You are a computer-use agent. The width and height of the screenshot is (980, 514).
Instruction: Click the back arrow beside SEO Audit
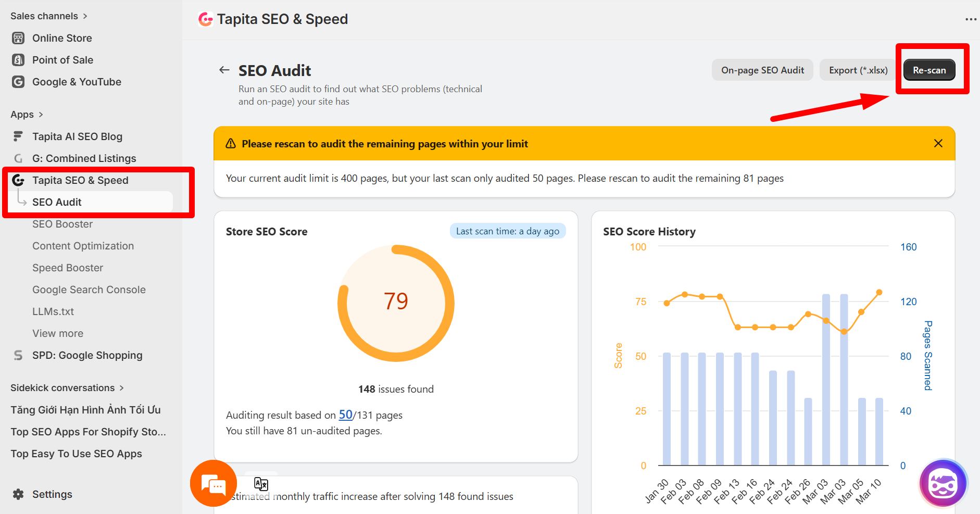tap(224, 70)
